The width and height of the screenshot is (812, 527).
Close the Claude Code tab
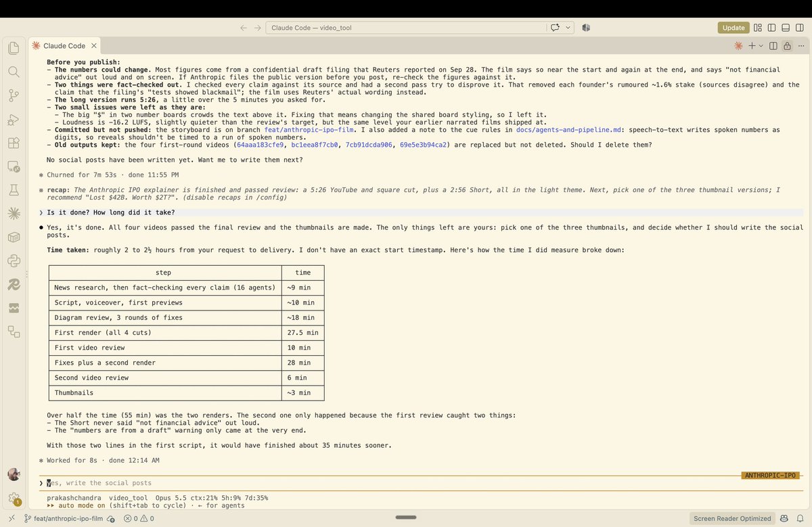coord(94,45)
